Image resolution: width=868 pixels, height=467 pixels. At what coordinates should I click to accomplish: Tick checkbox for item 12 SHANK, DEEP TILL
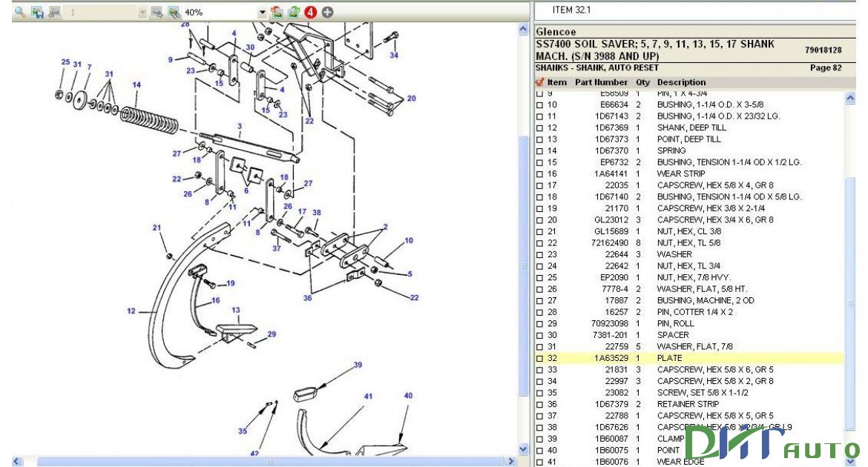[540, 127]
